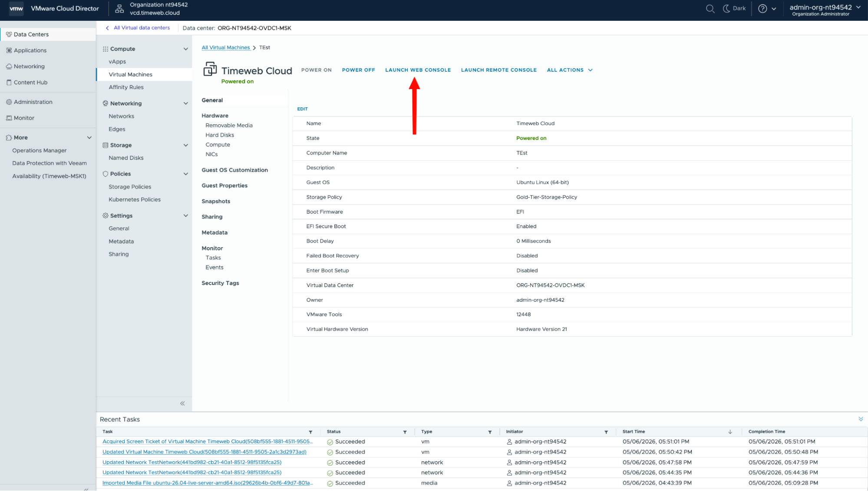Click the VMware vmw logo icon
The width and height of the screenshot is (868, 491).
[x=16, y=9]
